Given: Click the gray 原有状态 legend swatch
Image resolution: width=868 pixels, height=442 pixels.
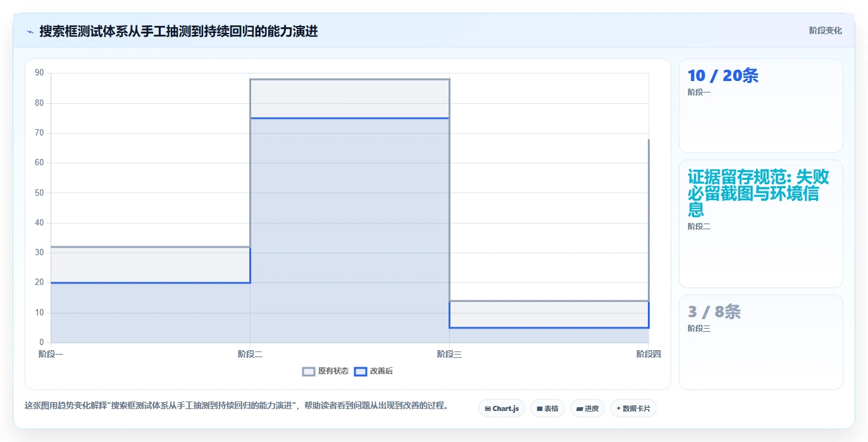Looking at the screenshot, I should coord(309,372).
